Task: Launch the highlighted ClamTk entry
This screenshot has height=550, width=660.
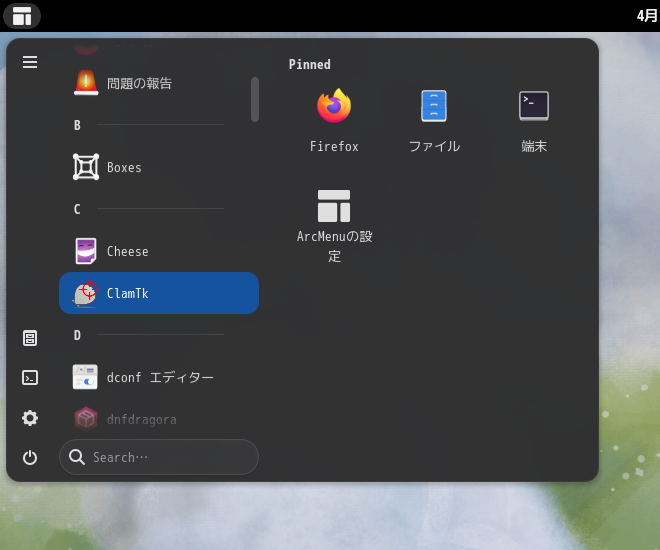Action: [159, 293]
